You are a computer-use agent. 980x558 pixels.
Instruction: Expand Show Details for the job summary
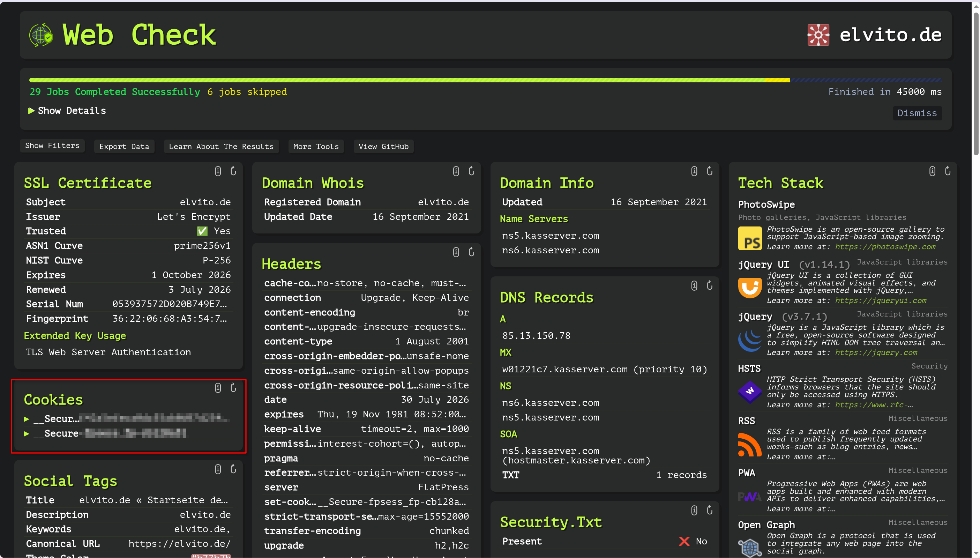(x=67, y=111)
